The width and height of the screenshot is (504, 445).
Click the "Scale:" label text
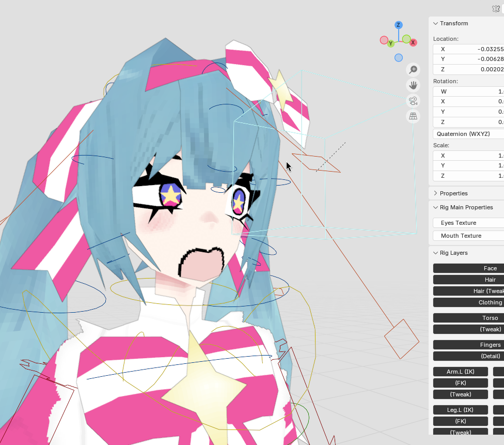point(441,145)
